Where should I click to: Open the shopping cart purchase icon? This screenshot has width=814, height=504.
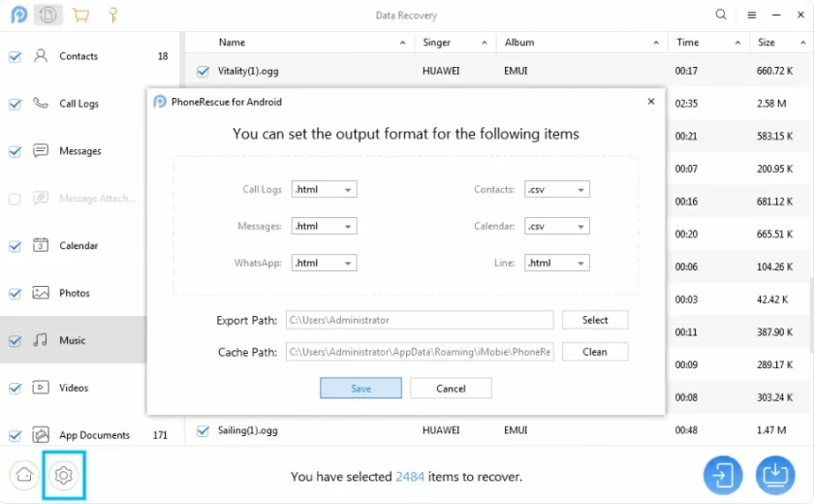[x=80, y=15]
